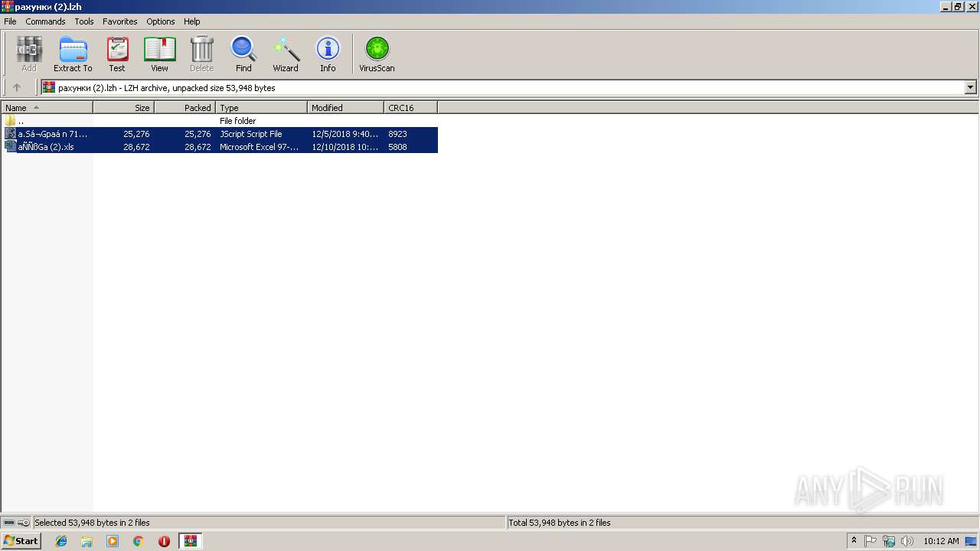Click 'Selected 53,948 bytes' status text
The image size is (980, 551).
(x=92, y=523)
